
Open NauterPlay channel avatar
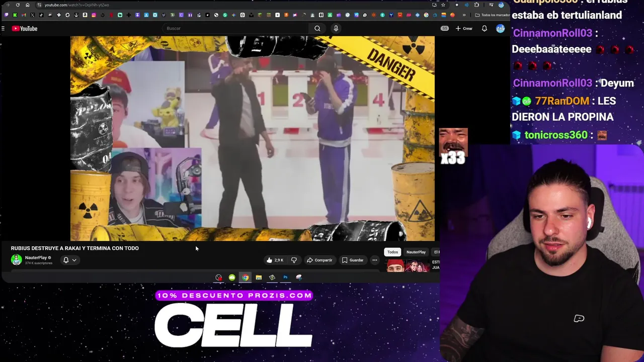pyautogui.click(x=17, y=259)
